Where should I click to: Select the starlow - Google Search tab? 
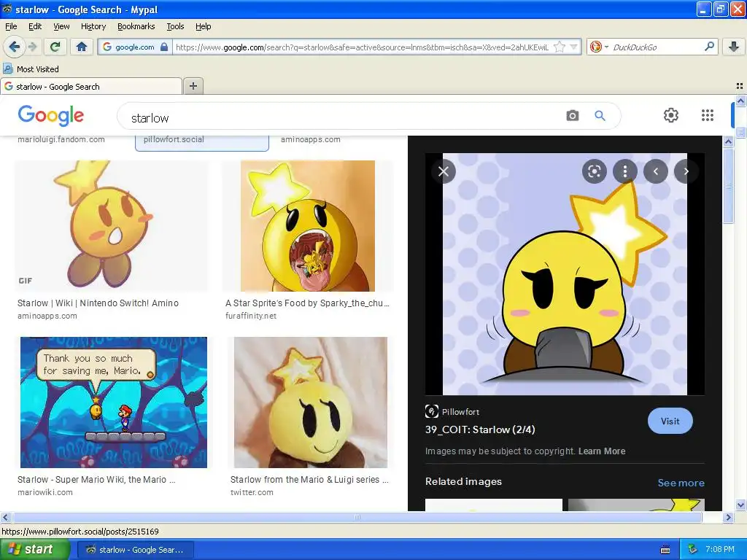(x=91, y=86)
